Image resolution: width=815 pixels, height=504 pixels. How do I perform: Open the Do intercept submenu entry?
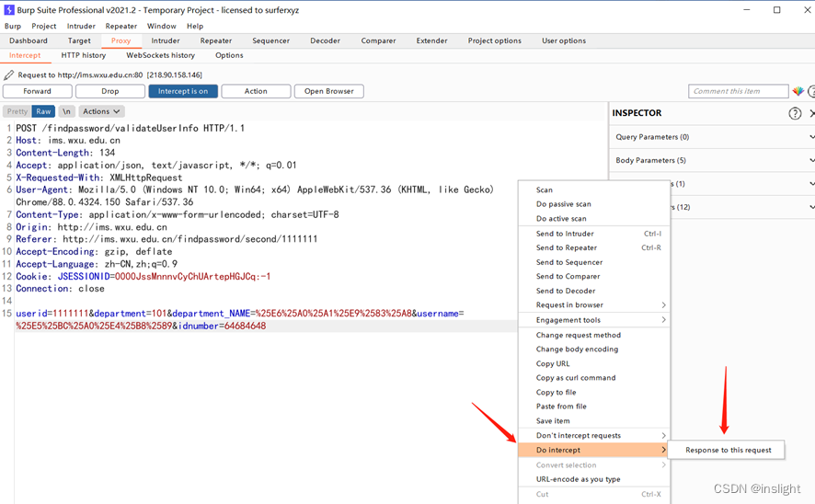pos(594,450)
